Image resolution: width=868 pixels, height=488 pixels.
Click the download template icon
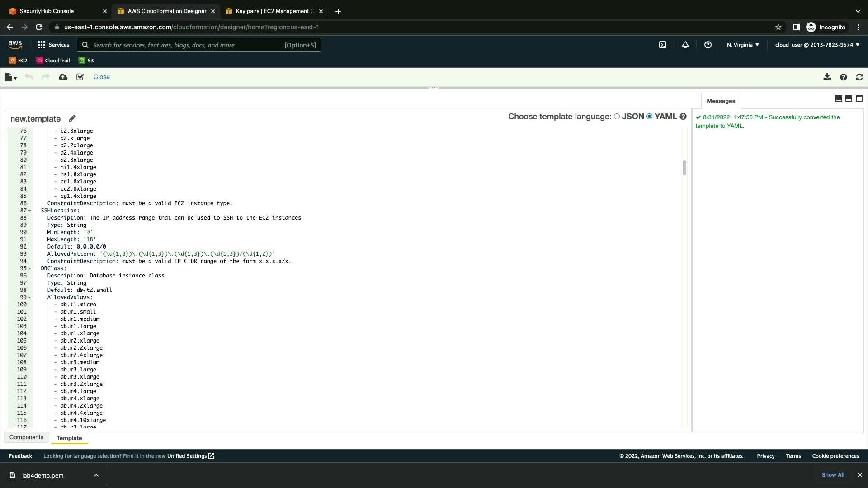click(827, 77)
